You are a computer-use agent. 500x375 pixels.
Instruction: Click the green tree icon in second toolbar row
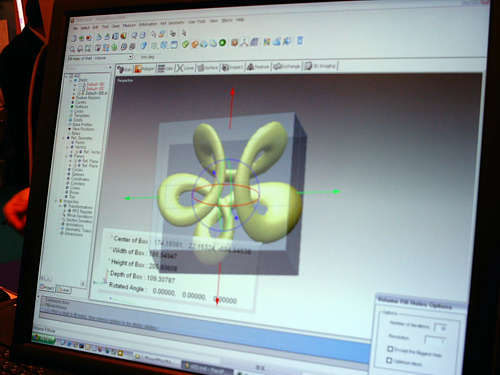point(114,47)
